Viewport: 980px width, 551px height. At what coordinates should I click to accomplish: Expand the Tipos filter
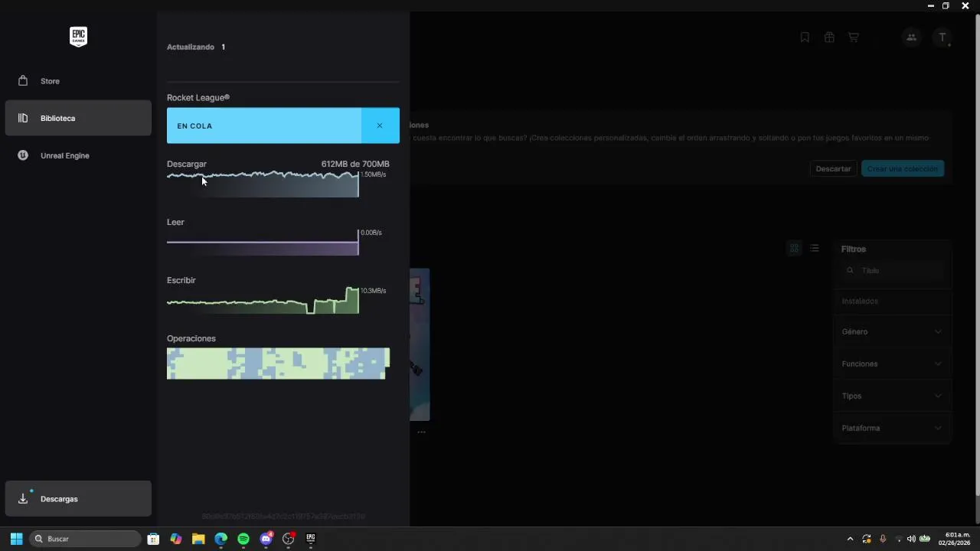(893, 396)
